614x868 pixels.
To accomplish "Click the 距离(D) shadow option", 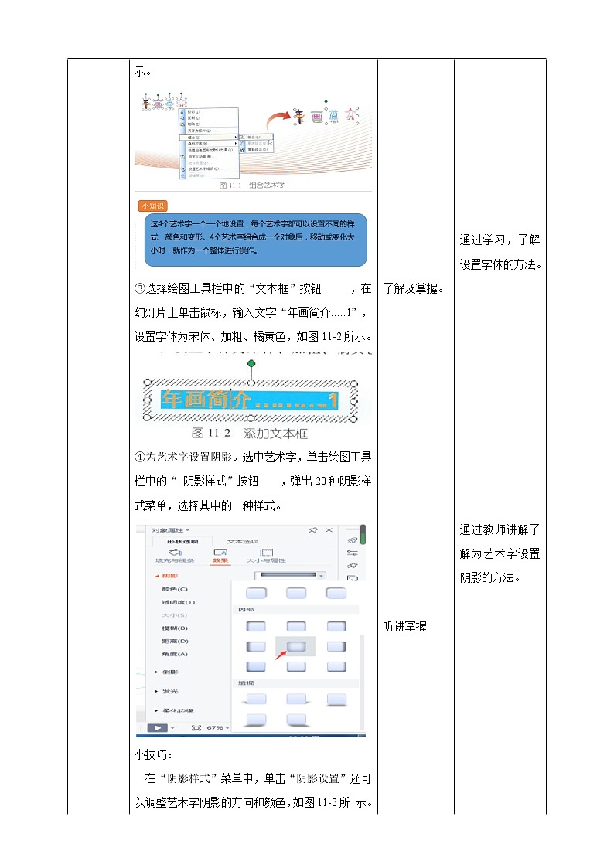I will tap(175, 641).
